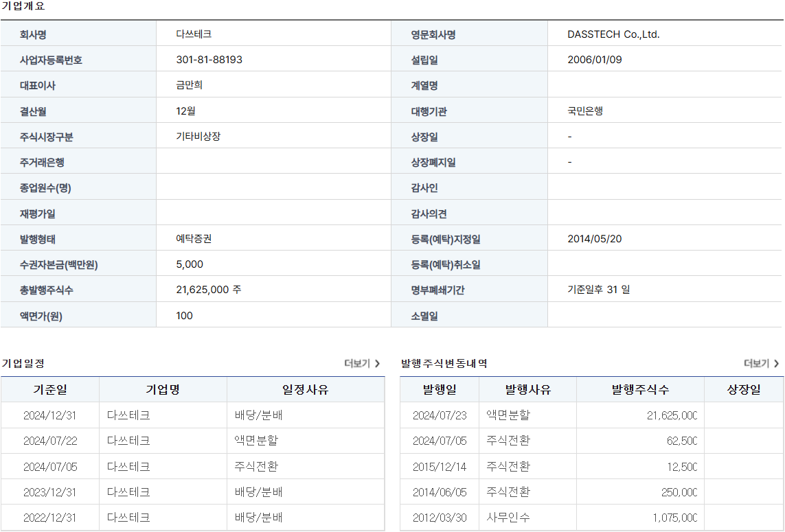The image size is (785, 532).
Task: Click schedule date 2022/12/31
Action: pos(50,518)
